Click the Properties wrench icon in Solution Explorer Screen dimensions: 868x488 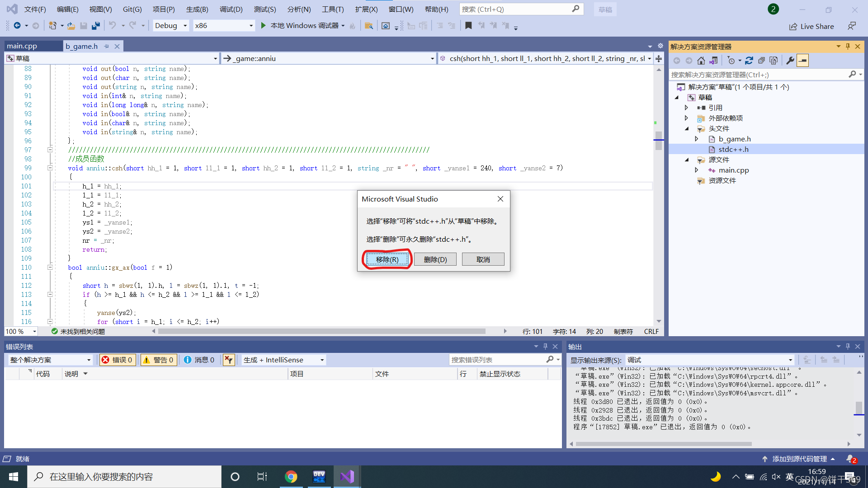pyautogui.click(x=790, y=61)
